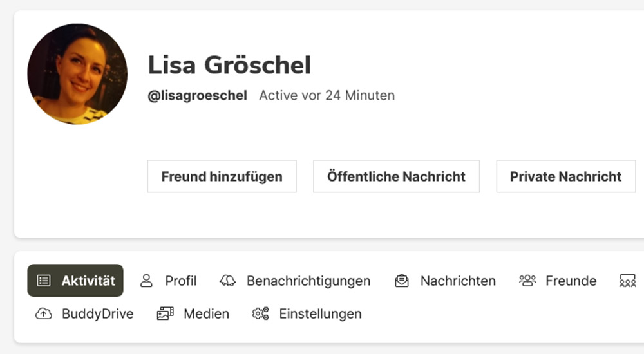Click the BuddyDrive cloud upload icon

pyautogui.click(x=44, y=314)
